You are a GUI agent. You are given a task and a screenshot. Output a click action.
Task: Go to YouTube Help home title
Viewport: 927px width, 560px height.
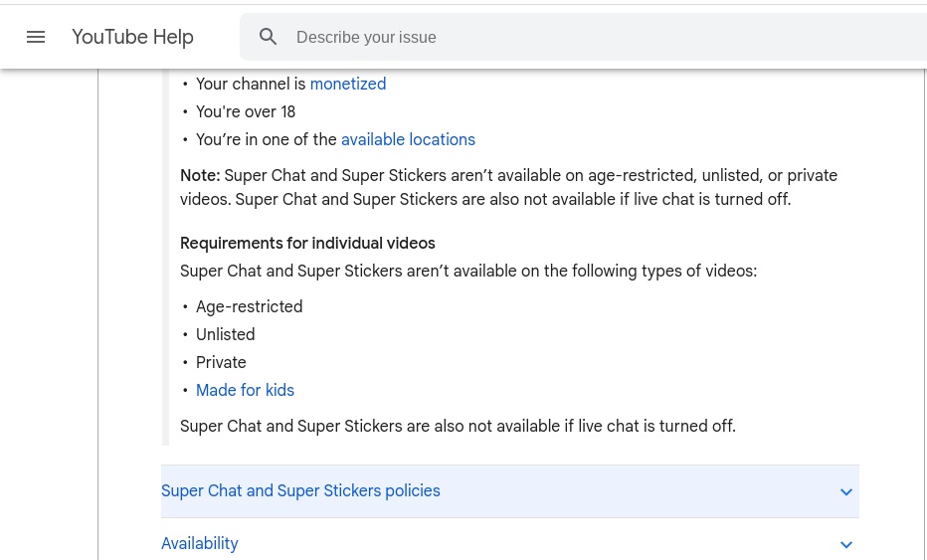tap(132, 37)
